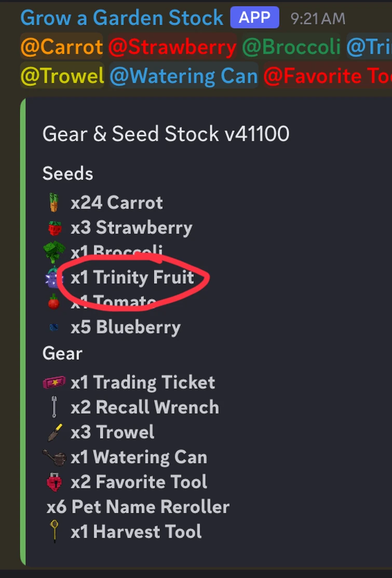Open the @Strawberry mention
The width and height of the screenshot is (392, 578).
(172, 47)
